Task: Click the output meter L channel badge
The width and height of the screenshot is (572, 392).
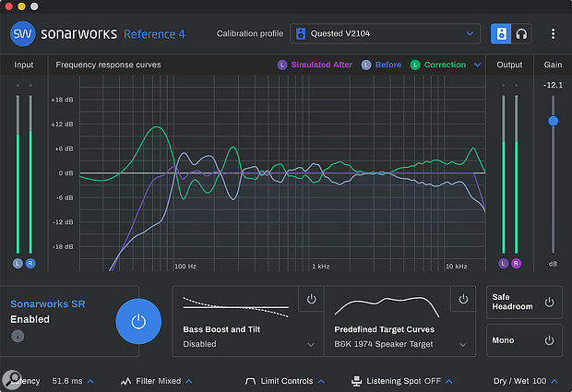Action: point(504,263)
